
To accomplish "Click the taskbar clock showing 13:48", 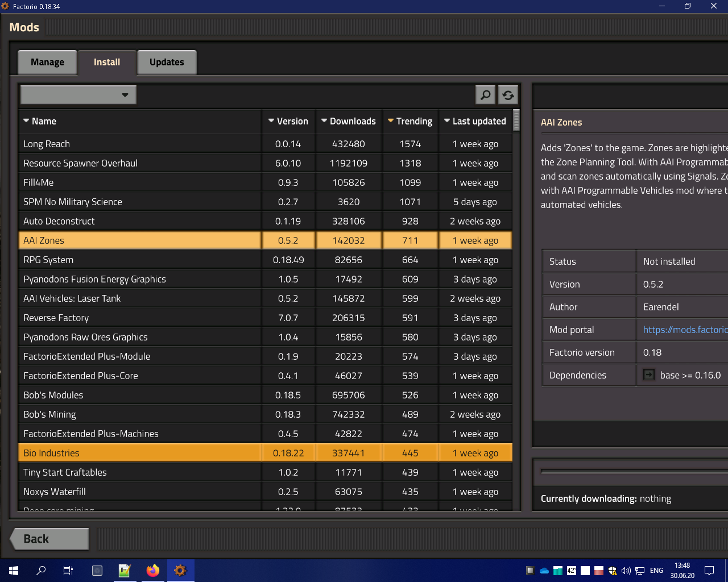I will 682,571.
